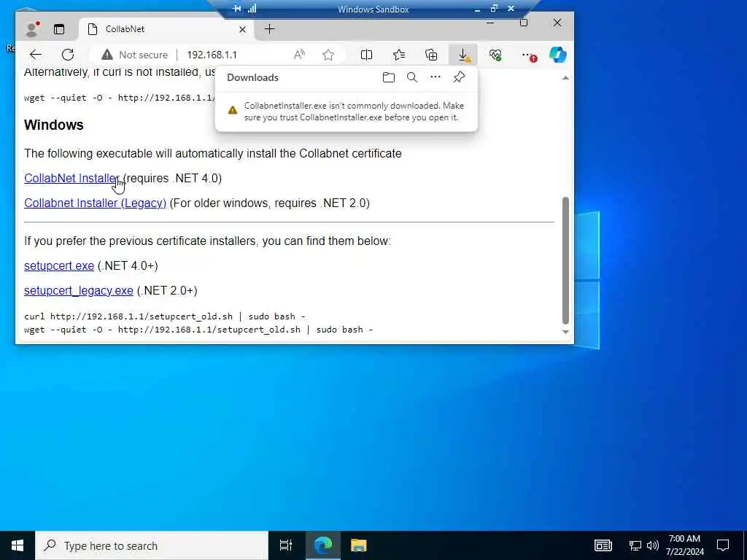Open the volume tray icon

pos(653,545)
